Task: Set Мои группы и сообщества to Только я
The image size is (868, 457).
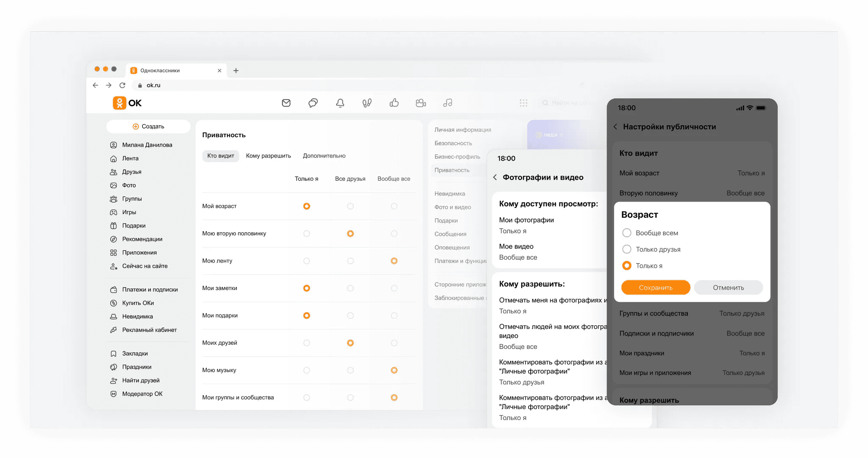Action: 307,398
